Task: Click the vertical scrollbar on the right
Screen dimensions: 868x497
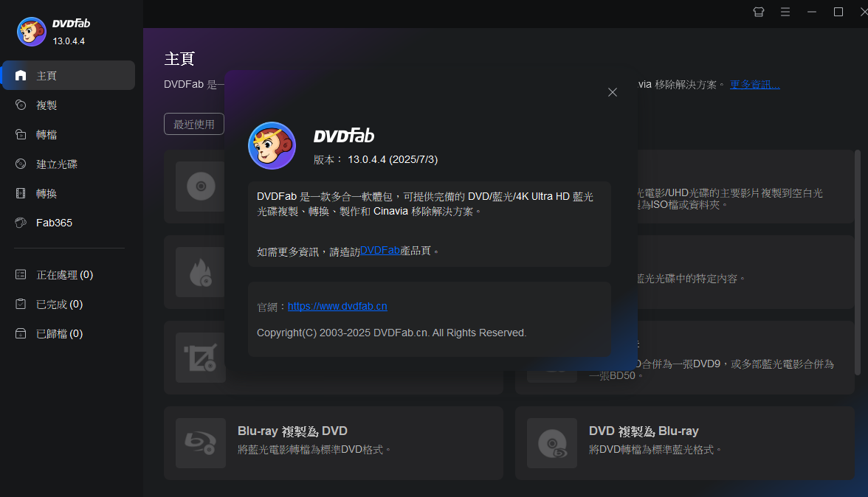Action: coord(858,263)
